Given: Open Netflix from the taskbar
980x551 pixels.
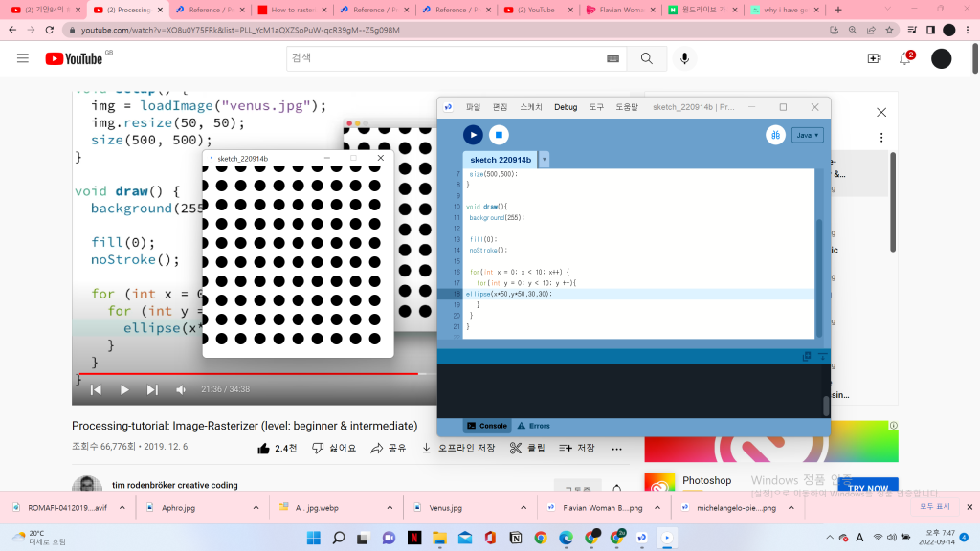Looking at the screenshot, I should [414, 538].
